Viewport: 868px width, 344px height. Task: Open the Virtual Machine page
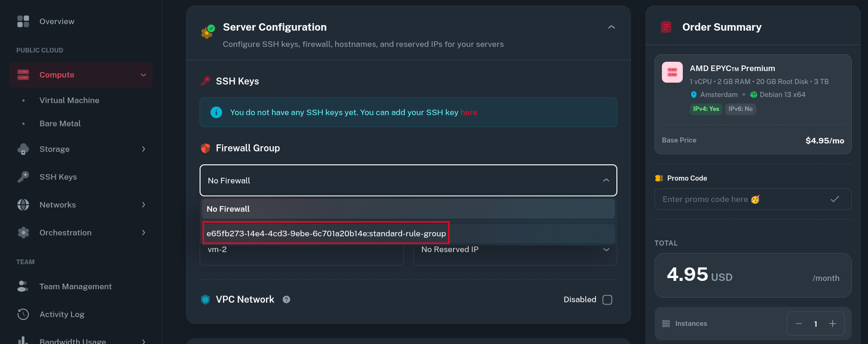(69, 100)
